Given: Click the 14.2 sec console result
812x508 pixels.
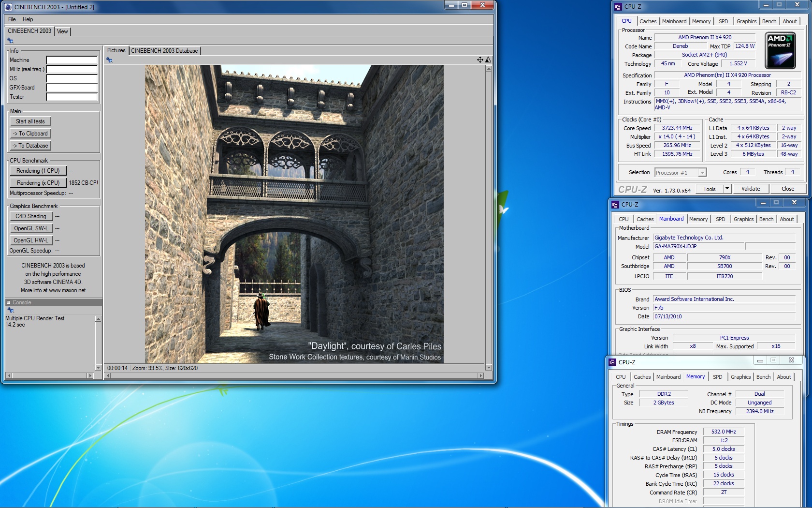Looking at the screenshot, I should [x=15, y=325].
